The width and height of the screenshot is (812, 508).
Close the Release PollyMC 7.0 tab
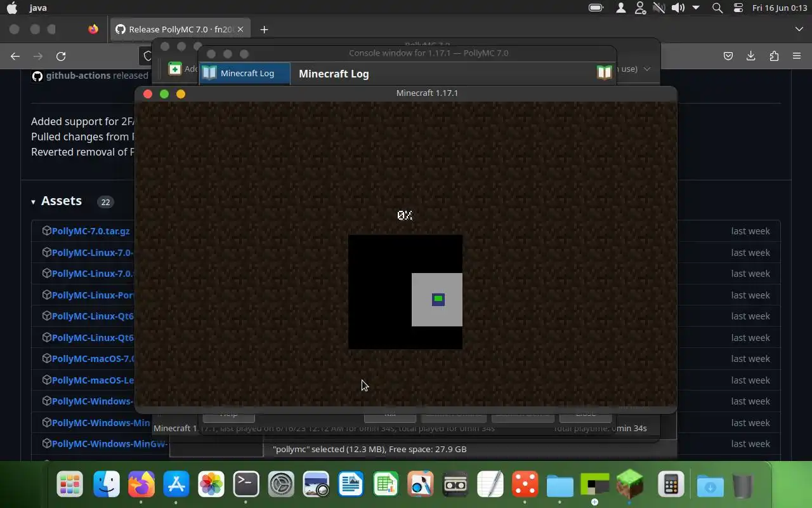(240, 29)
